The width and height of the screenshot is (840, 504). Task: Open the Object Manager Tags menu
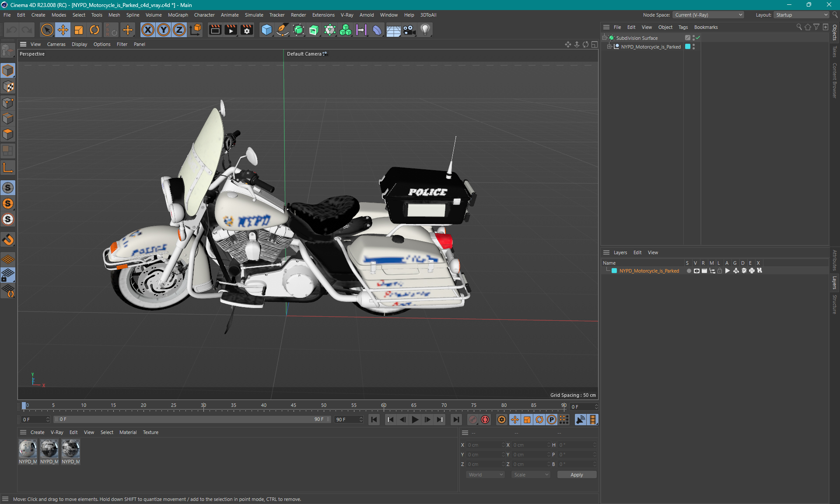[683, 27]
